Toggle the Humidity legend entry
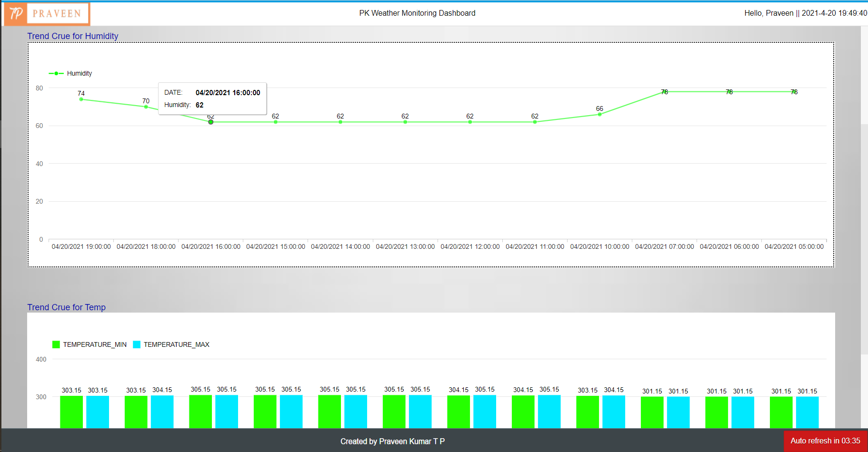 [x=70, y=73]
